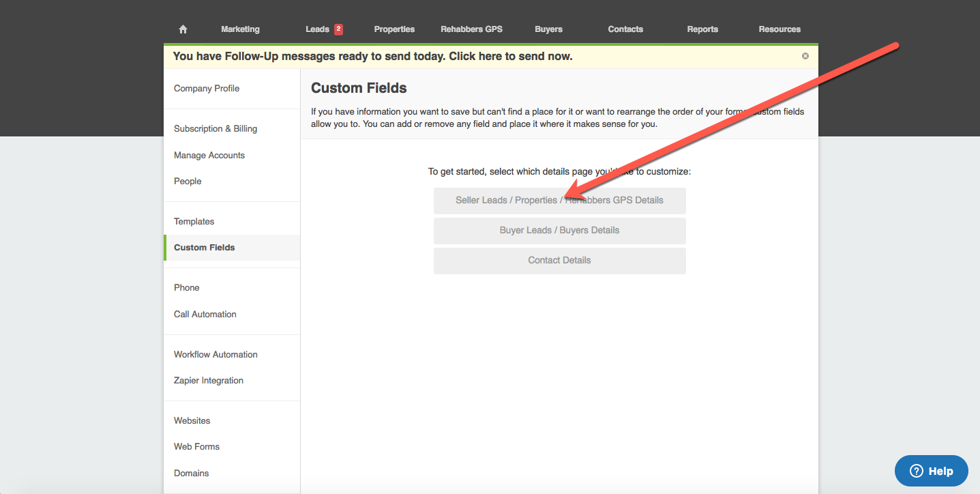The image size is (980, 494).
Task: Choose Buyer Leads / Buyers Details
Action: [x=559, y=231]
